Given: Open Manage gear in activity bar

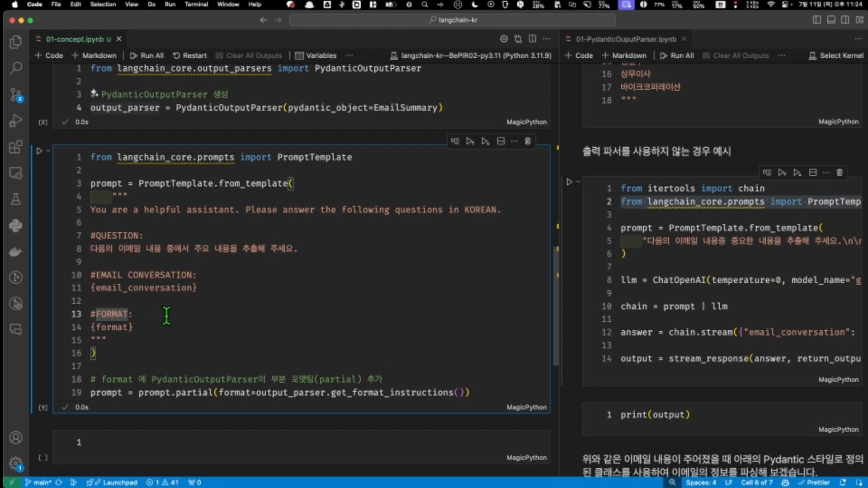Looking at the screenshot, I should click(15, 463).
